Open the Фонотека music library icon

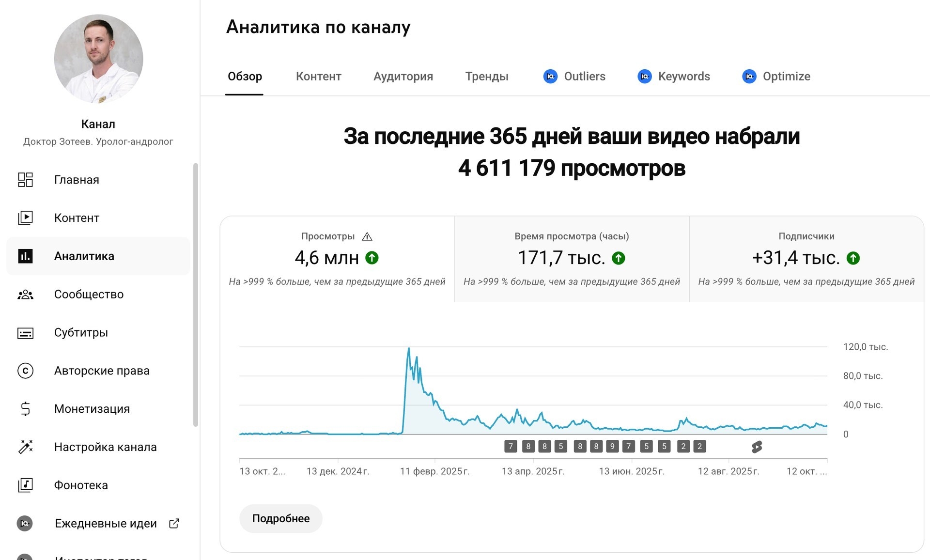[25, 485]
